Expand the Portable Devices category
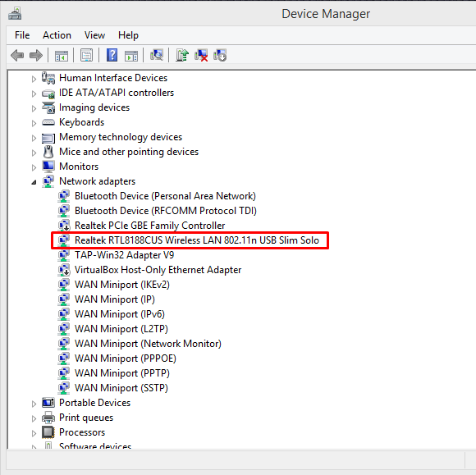The width and height of the screenshot is (476, 475). click(34, 404)
